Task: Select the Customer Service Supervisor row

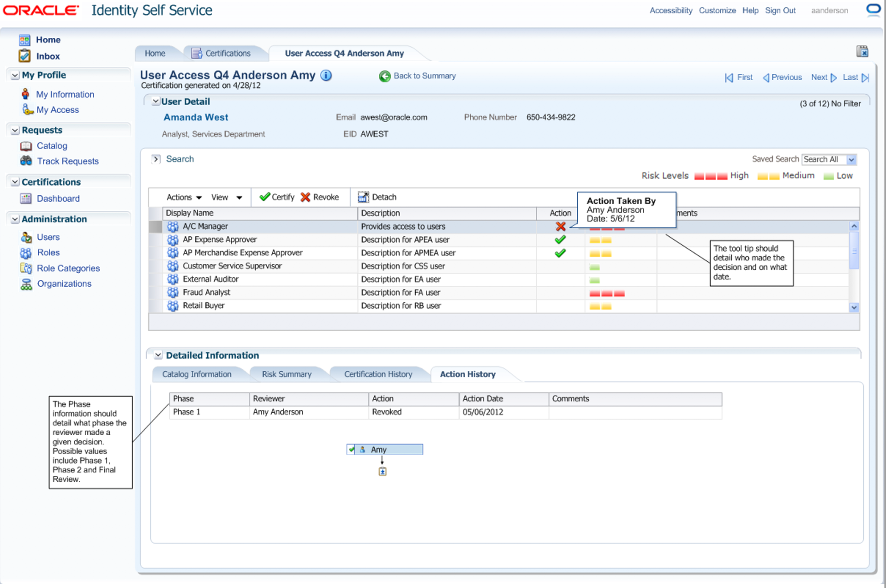Action: 499,266
